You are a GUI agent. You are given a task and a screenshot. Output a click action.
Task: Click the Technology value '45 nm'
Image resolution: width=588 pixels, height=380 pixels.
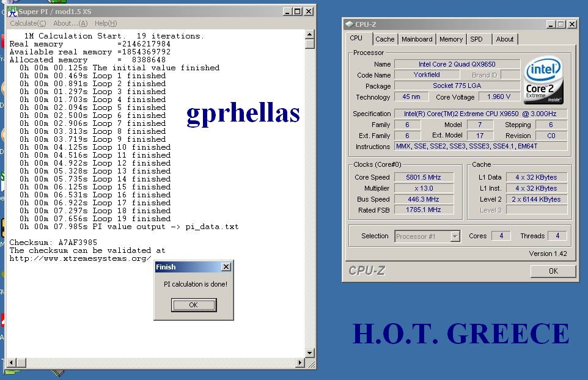pos(411,97)
